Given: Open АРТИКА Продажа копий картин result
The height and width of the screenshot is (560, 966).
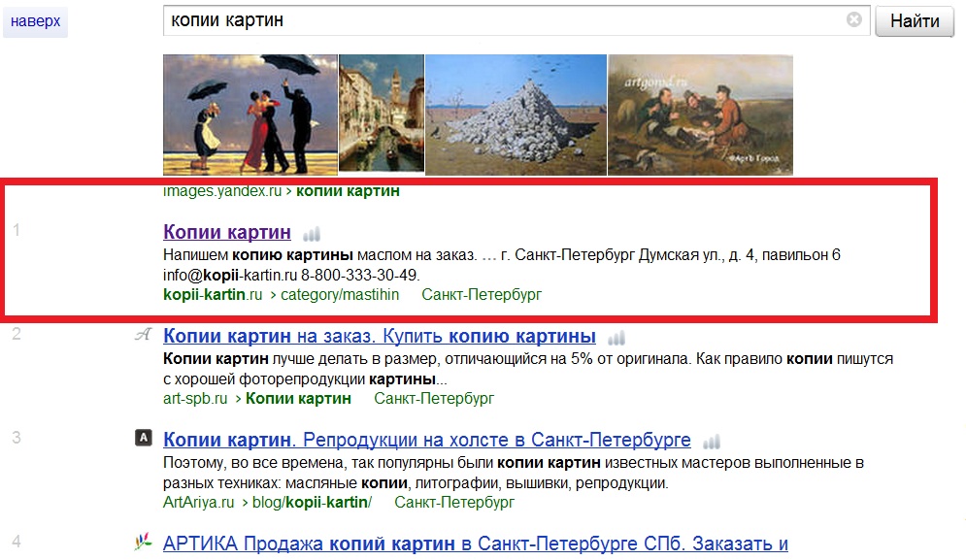Looking at the screenshot, I should coord(476,544).
